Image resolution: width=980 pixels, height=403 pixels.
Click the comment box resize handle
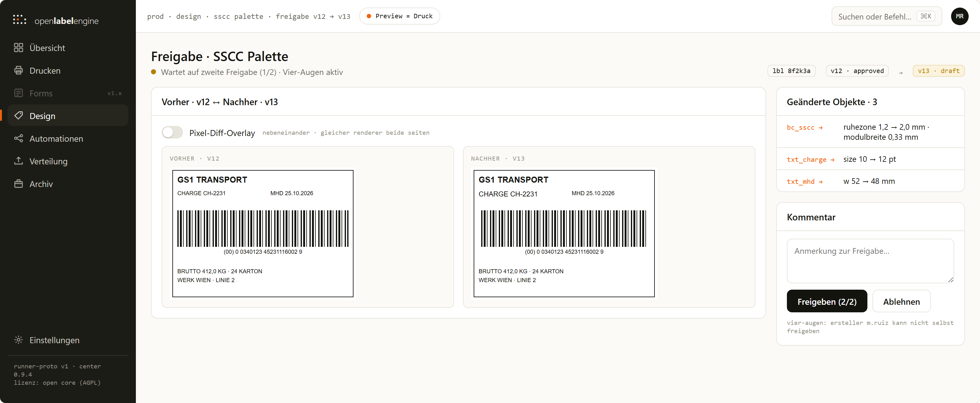click(950, 280)
